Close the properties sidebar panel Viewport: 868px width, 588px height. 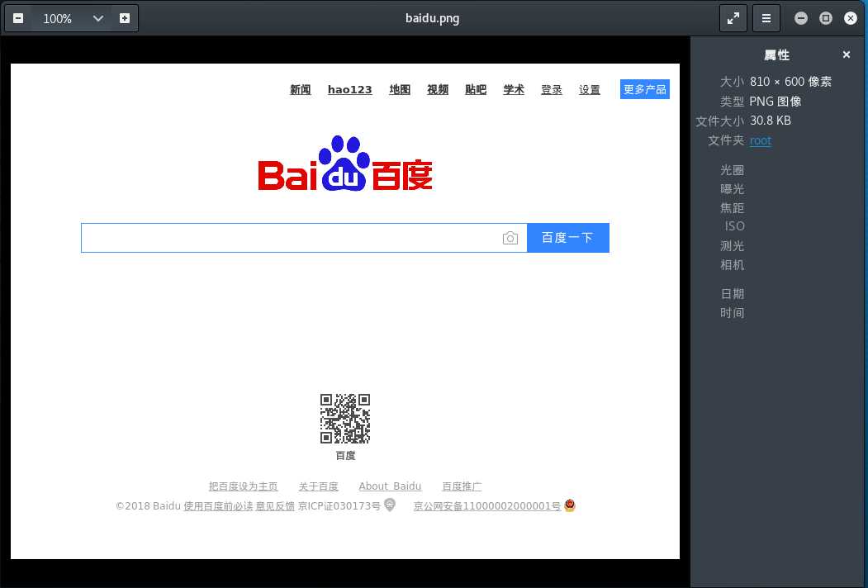[846, 55]
